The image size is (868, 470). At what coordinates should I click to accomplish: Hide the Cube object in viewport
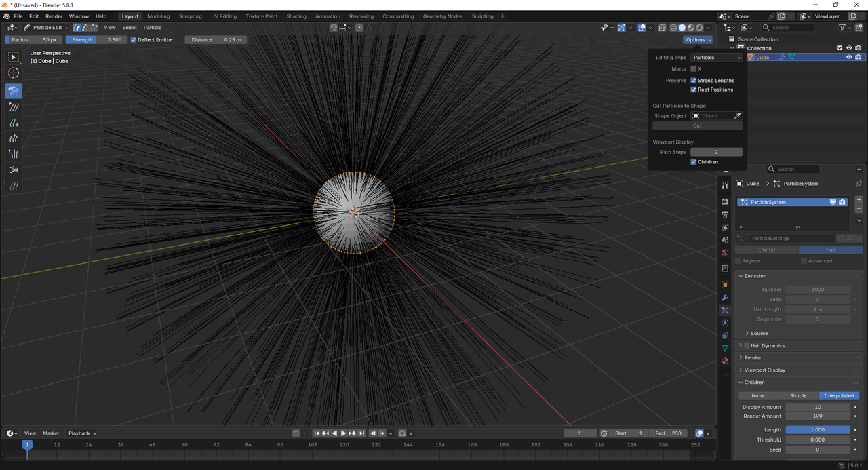[849, 58]
